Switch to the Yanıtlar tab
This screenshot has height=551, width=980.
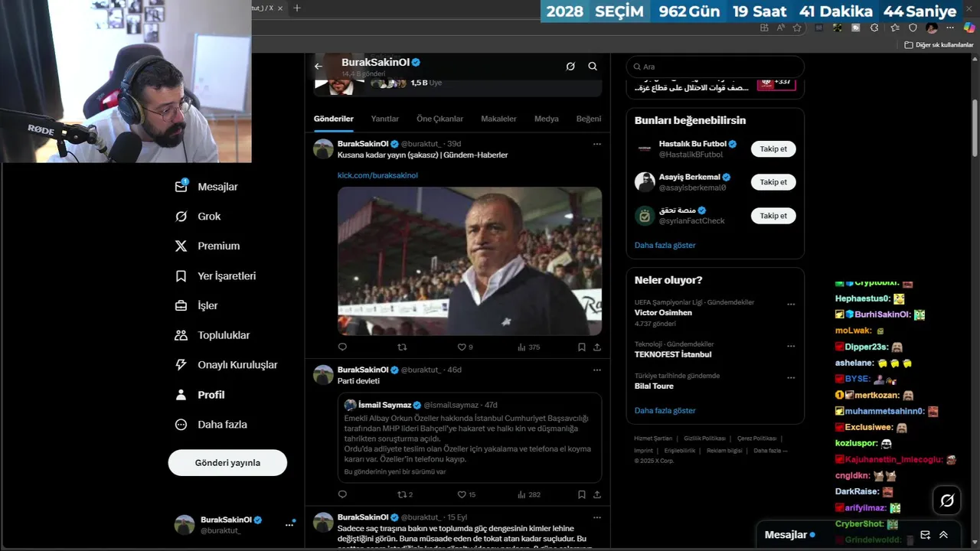coord(385,119)
